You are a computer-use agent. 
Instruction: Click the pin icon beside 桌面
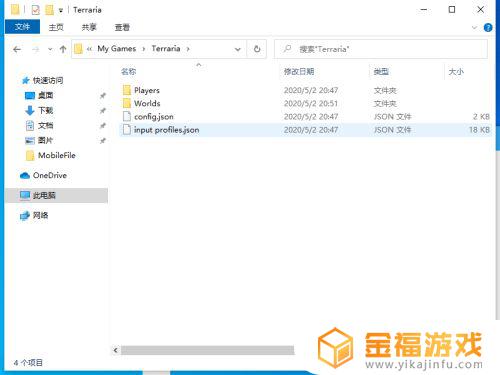[103, 96]
